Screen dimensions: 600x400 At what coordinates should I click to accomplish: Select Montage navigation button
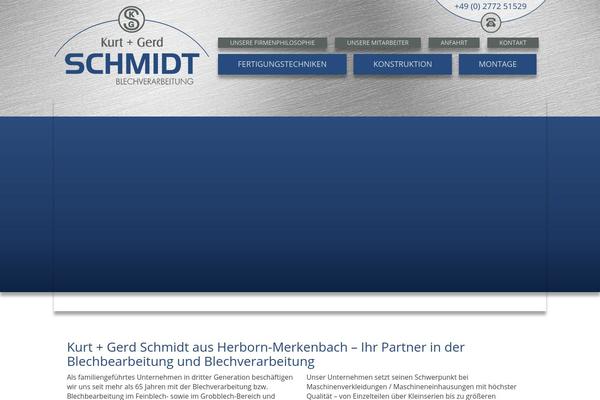(x=497, y=64)
